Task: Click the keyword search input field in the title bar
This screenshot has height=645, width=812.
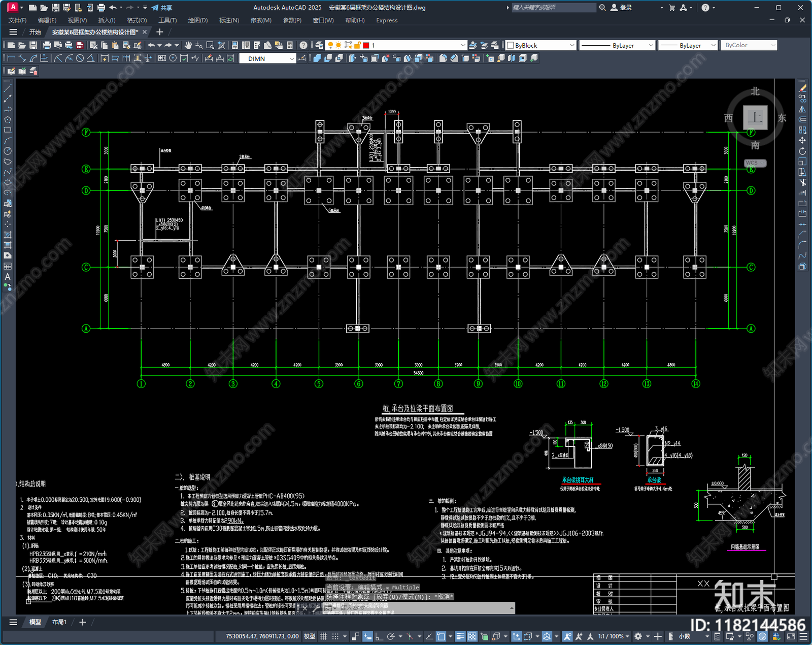Action: coord(553,8)
